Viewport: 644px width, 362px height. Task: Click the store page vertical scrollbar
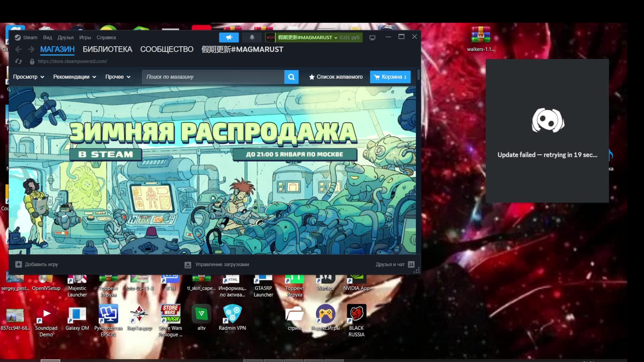[418, 74]
